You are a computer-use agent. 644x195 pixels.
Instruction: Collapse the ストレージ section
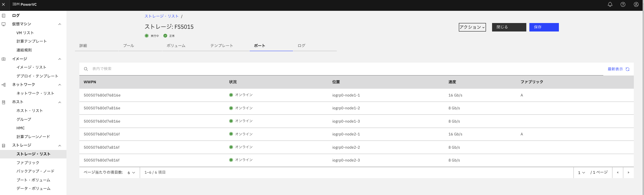60,146
